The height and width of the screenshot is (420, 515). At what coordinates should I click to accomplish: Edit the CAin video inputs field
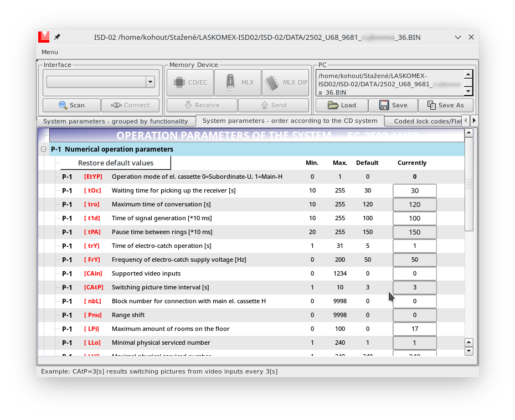415,273
